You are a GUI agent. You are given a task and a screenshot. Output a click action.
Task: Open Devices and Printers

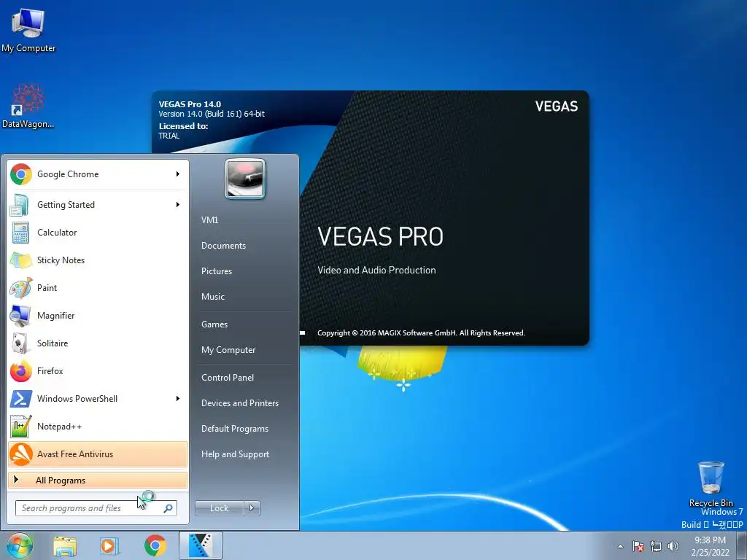[240, 403]
